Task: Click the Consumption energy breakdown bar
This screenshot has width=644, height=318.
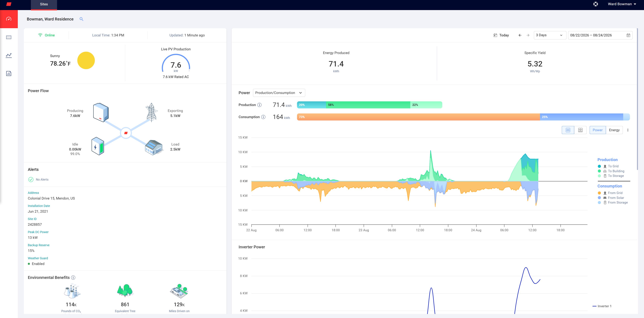Action: coord(463,117)
